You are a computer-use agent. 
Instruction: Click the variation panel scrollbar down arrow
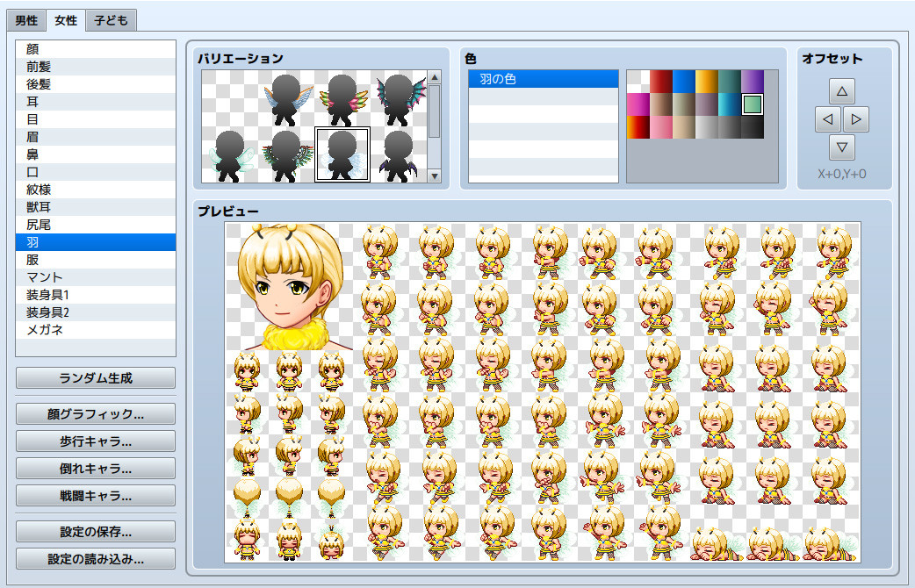pos(433,175)
